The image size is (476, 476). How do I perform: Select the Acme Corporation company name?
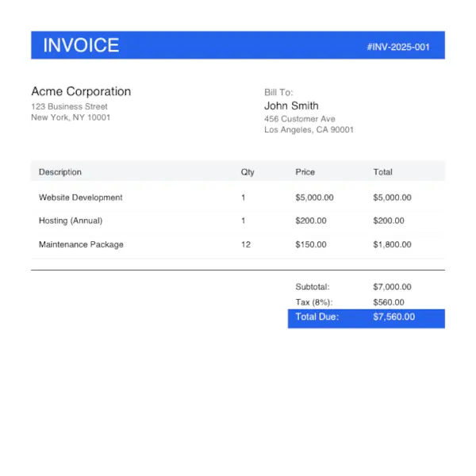point(81,91)
